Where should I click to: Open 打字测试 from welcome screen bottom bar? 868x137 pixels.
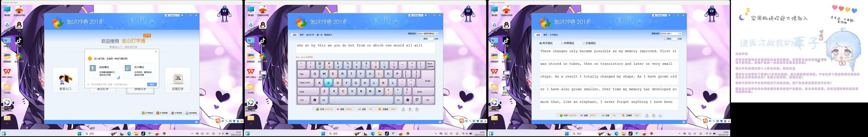(148, 113)
